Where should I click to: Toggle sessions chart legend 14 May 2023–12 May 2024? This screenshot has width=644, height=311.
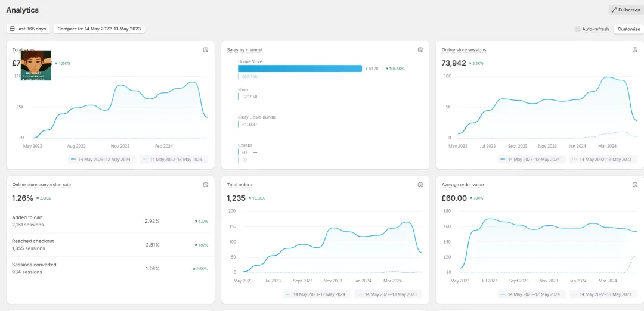tap(531, 159)
